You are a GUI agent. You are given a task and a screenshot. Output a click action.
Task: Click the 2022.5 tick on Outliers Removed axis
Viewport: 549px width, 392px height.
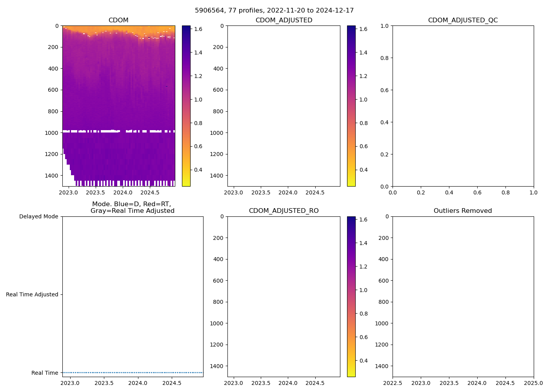pyautogui.click(x=393, y=383)
